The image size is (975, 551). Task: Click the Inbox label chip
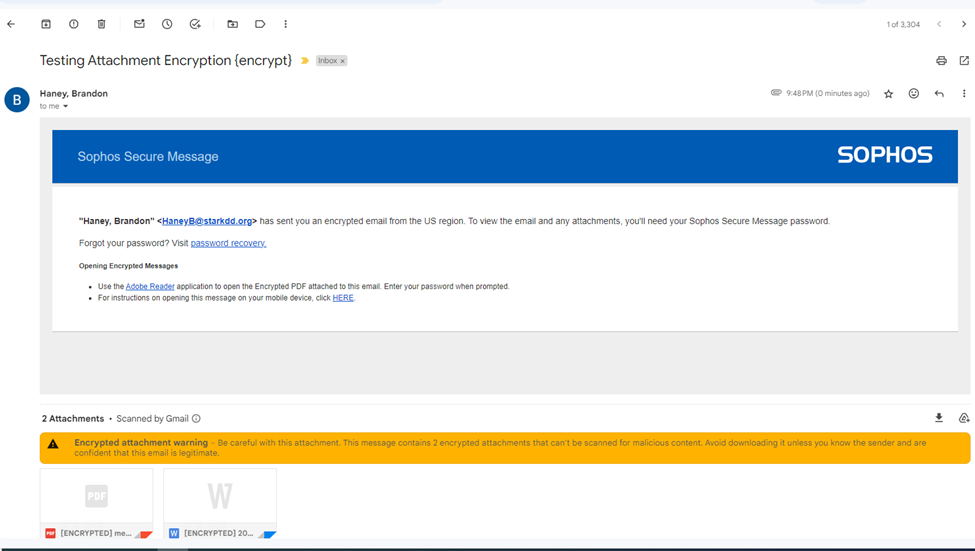tap(327, 60)
